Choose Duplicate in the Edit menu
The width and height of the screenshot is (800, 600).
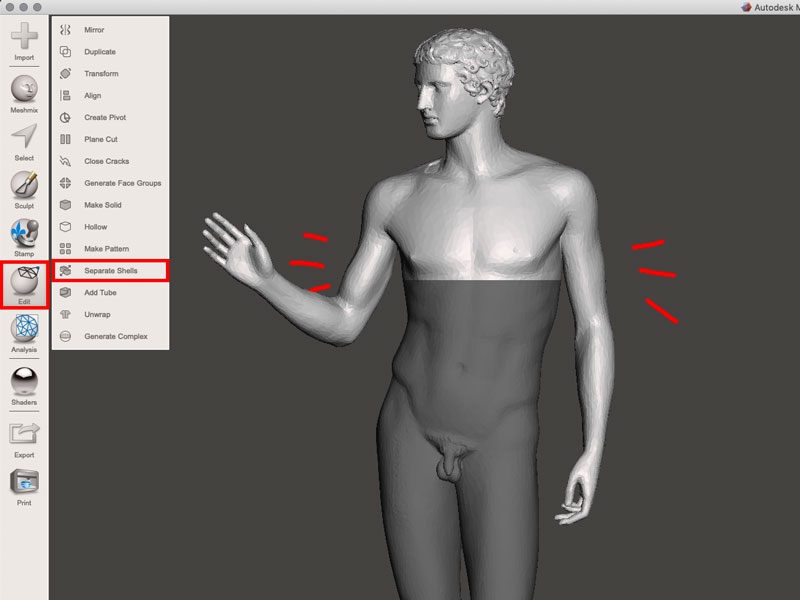[99, 52]
